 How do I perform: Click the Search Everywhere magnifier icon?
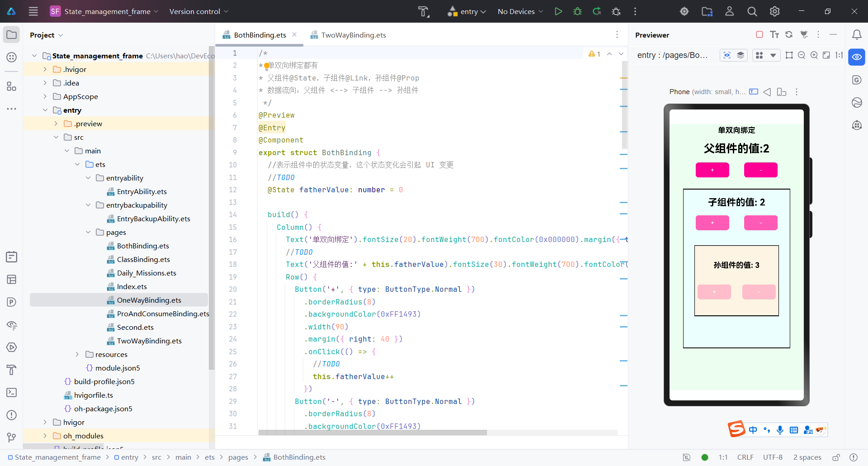752,11
